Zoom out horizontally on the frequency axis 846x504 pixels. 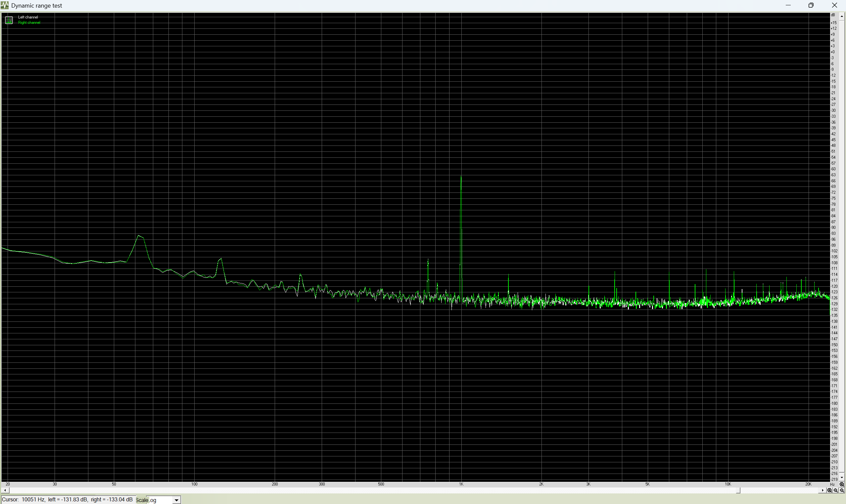pos(836,490)
